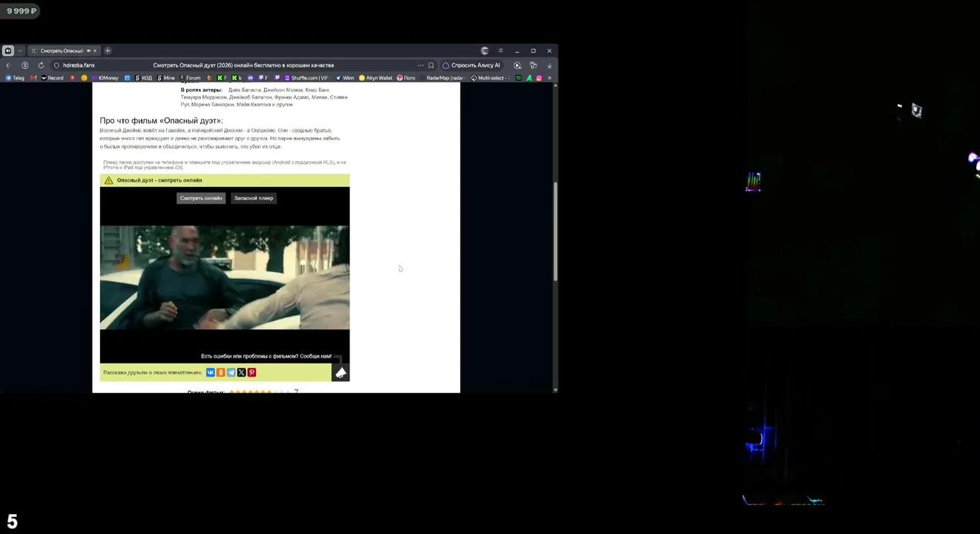Open the sidebar sound panel icon
The height and width of the screenshot is (534, 980).
point(8,50)
